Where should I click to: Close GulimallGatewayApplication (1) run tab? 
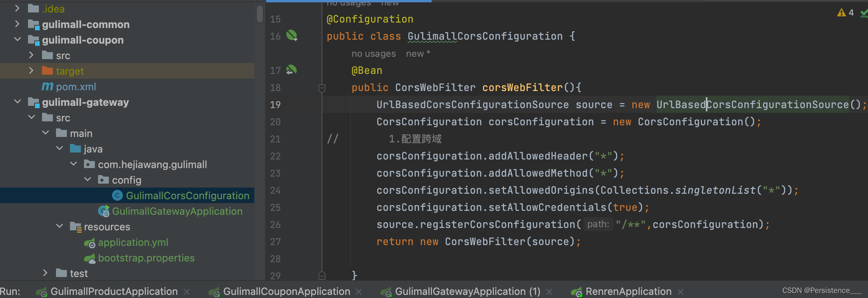549,292
